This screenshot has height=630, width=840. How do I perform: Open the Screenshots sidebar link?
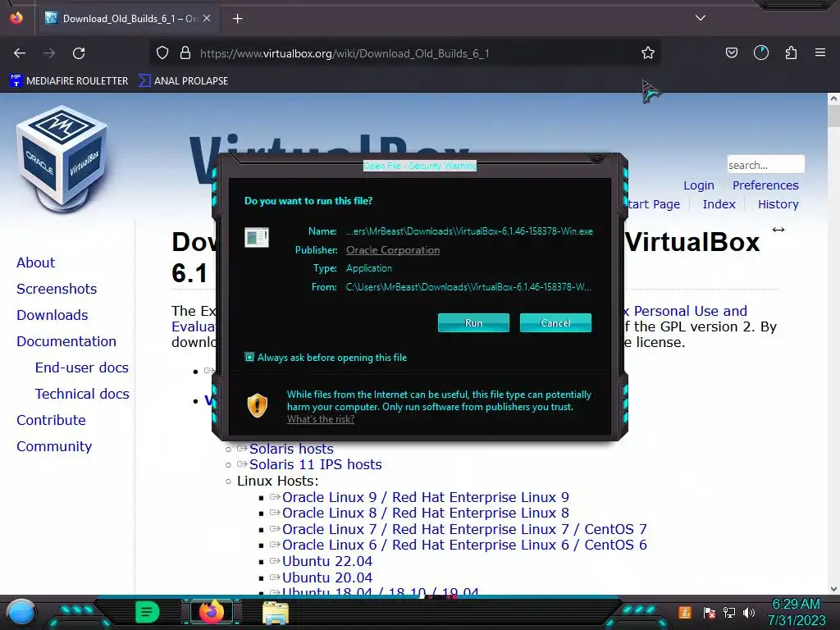(x=57, y=289)
